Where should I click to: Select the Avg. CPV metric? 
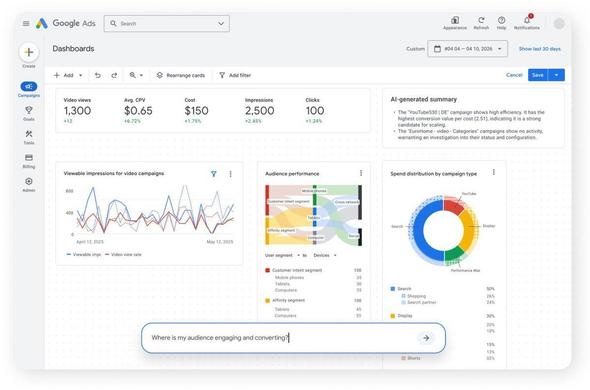pyautogui.click(x=138, y=110)
